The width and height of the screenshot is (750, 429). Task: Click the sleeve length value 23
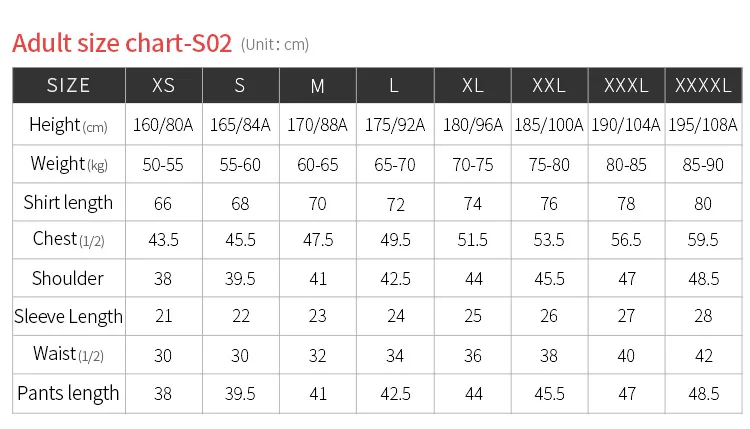317,317
